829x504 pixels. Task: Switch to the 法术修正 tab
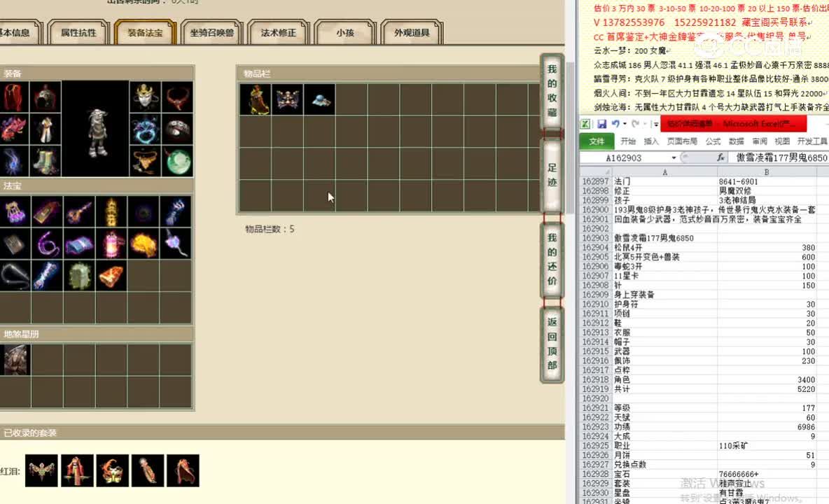pos(278,32)
